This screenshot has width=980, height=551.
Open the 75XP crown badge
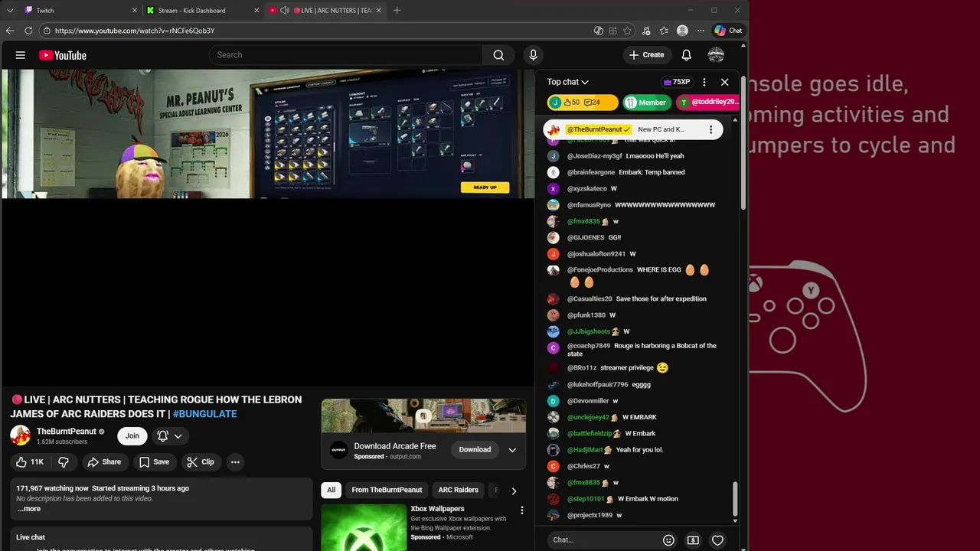click(x=677, y=82)
